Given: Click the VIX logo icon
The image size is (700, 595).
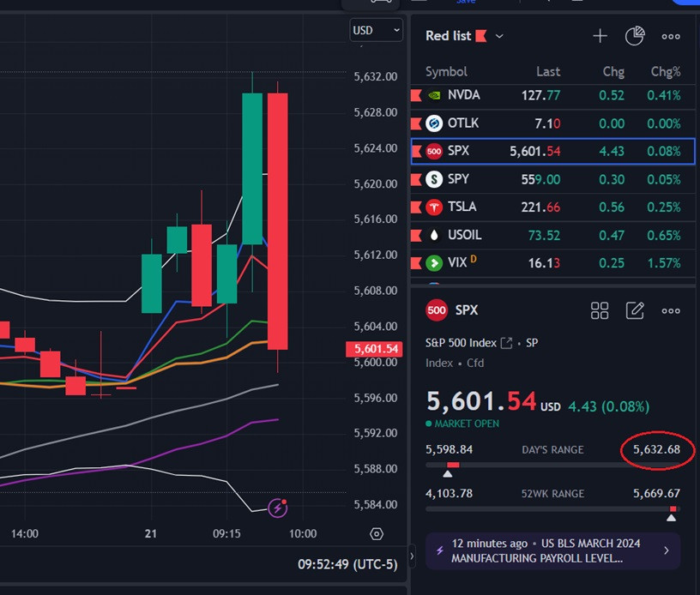Looking at the screenshot, I should [434, 263].
